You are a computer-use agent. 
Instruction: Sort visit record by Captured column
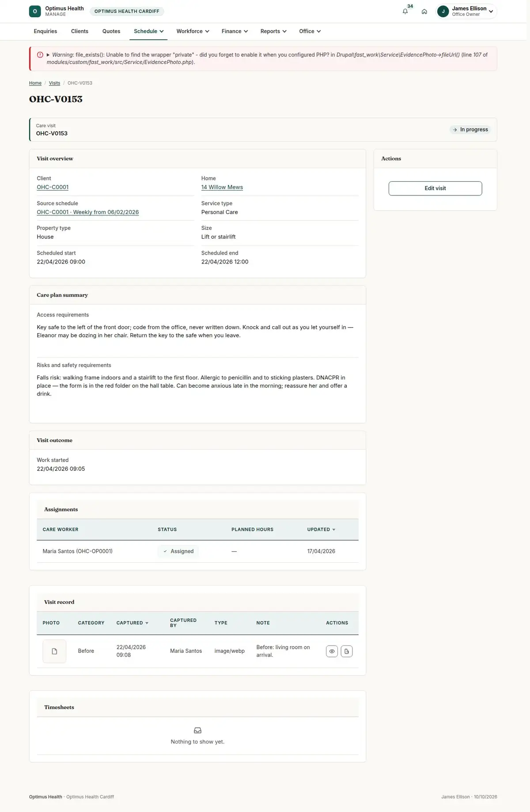132,623
